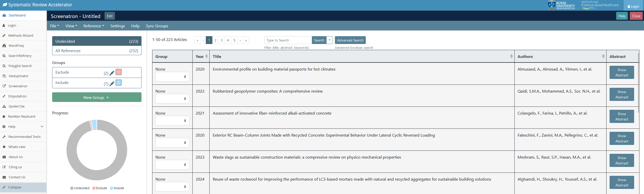The width and height of the screenshot is (644, 194).
Task: Click the pink Exclude color swatch
Action: tap(118, 72)
